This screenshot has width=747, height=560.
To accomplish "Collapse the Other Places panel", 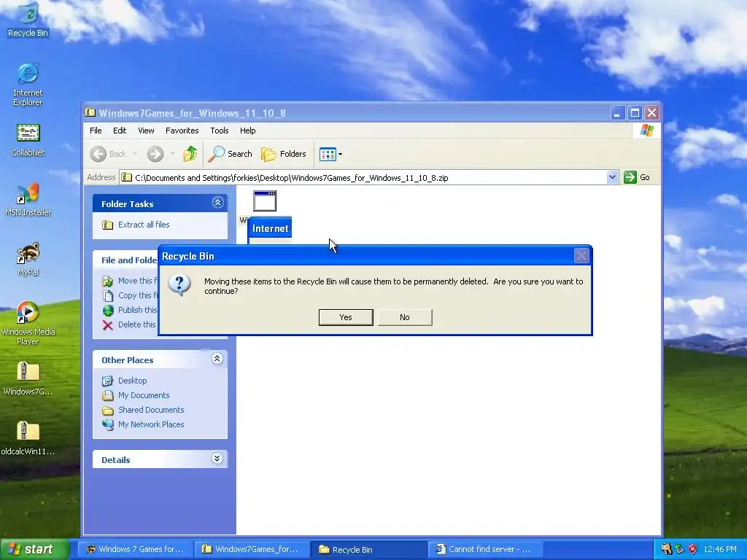I will coord(217,359).
